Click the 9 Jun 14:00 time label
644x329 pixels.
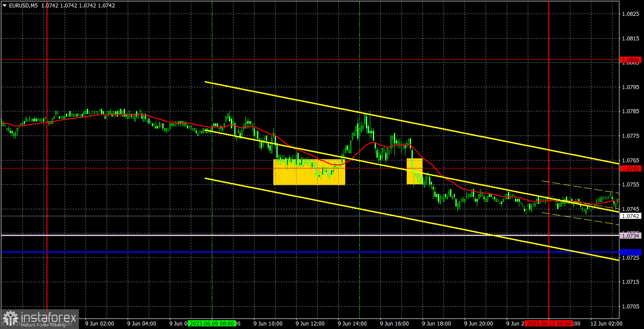[x=352, y=324]
